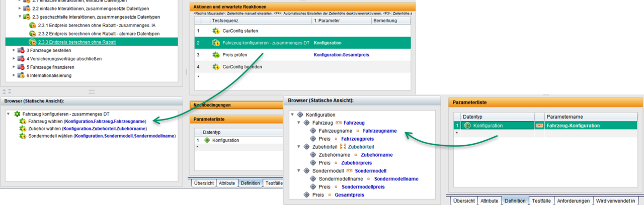Expand the 5 Fahrzeuge finanzieren node
644x205 pixels.
click(x=14, y=67)
